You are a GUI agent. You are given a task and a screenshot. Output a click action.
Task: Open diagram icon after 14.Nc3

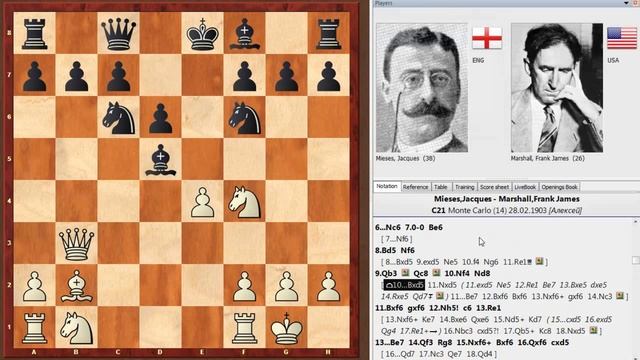(x=620, y=296)
